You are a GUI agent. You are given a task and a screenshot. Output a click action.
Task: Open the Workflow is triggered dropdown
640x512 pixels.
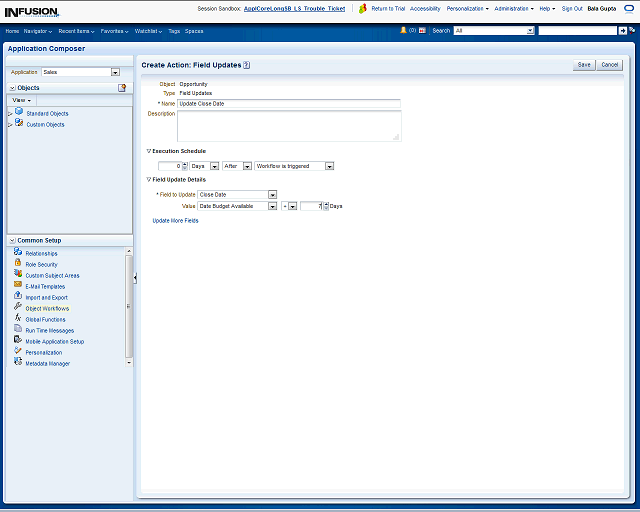pos(329,166)
